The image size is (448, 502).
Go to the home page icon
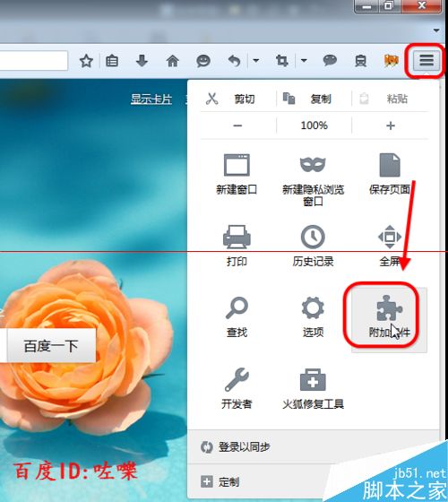172,60
